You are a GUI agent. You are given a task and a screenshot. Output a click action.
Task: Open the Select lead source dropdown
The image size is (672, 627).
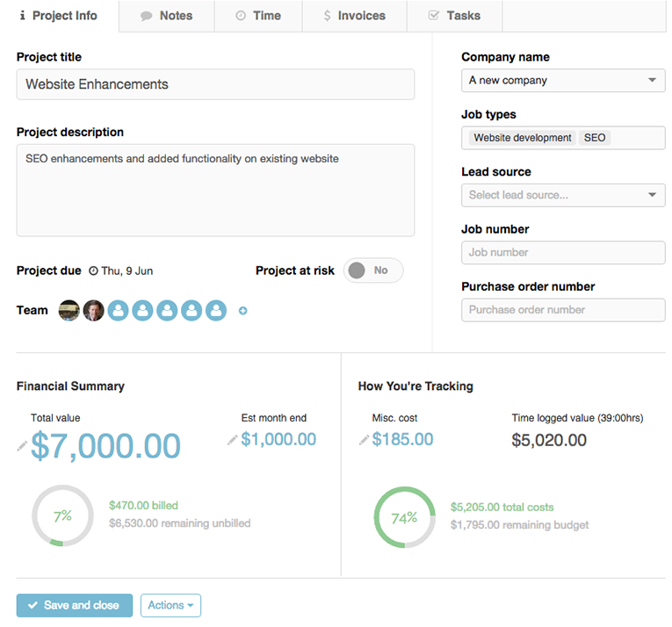point(563,196)
